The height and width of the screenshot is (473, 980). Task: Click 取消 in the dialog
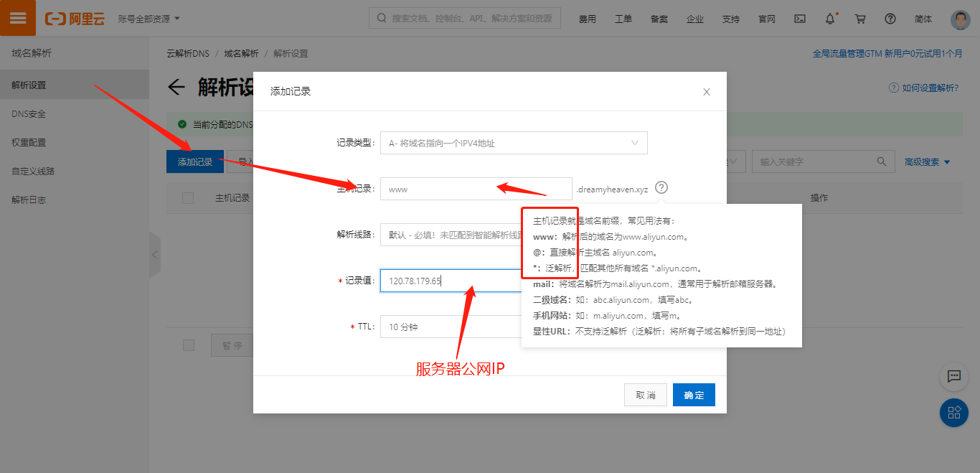[646, 395]
